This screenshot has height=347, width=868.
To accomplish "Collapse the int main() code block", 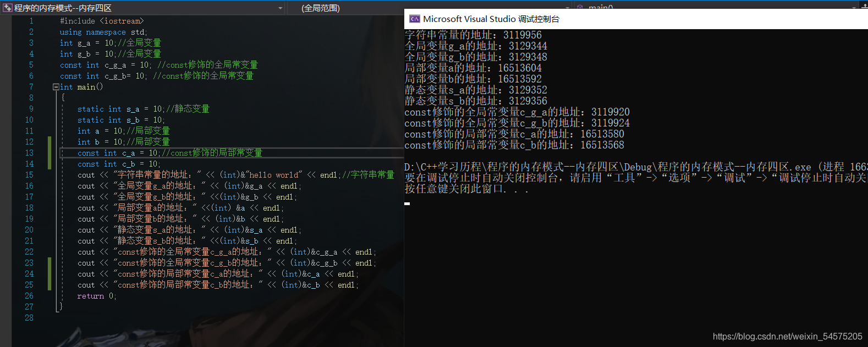I will 56,87.
